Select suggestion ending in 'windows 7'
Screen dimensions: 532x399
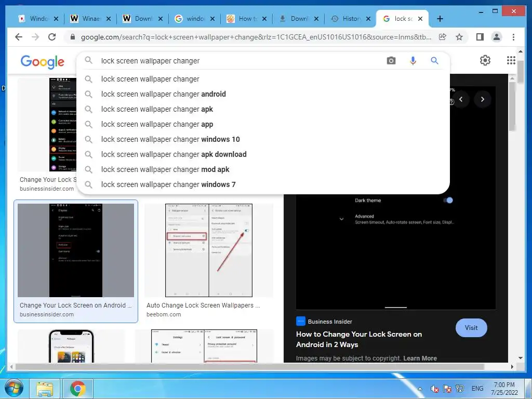pos(263,184)
